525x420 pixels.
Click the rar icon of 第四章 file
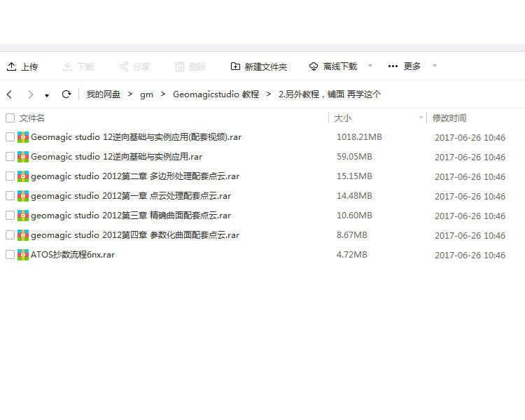(x=23, y=234)
